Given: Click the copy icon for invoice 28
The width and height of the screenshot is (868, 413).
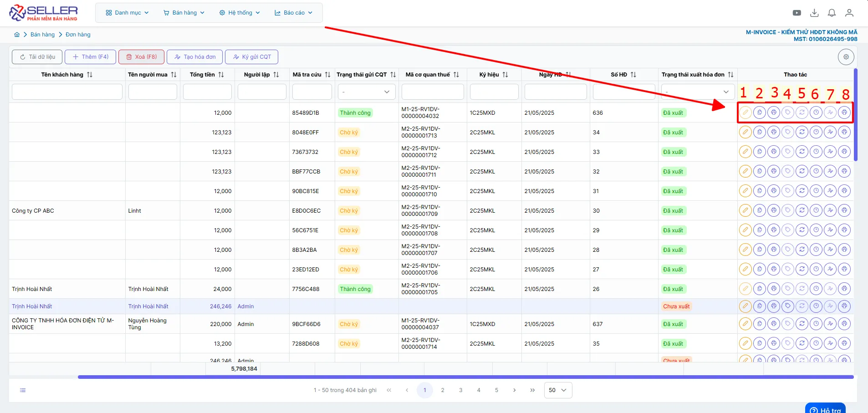Looking at the screenshot, I should point(759,250).
